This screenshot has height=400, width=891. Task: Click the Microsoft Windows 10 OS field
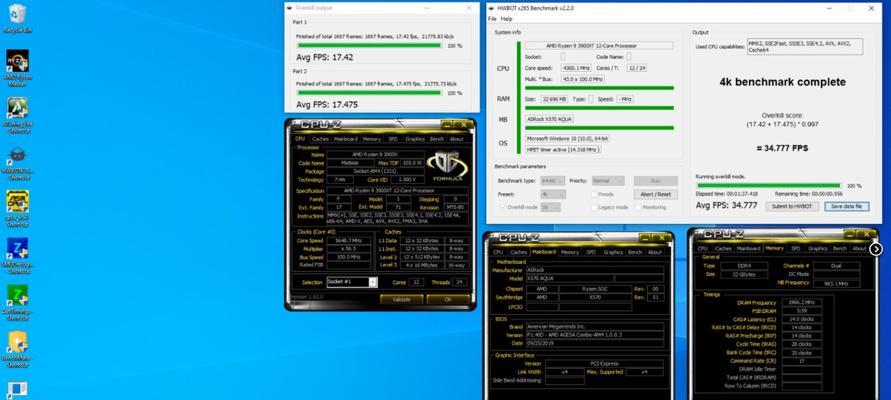568,139
